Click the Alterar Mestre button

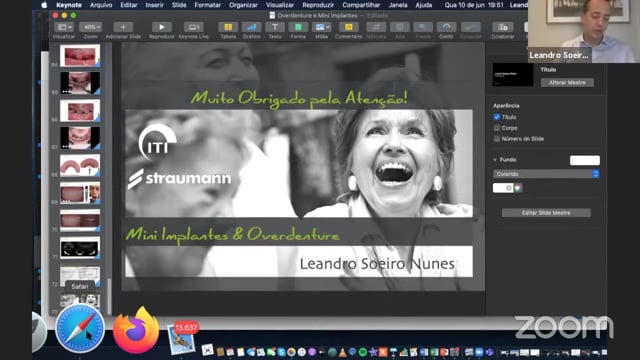point(567,82)
